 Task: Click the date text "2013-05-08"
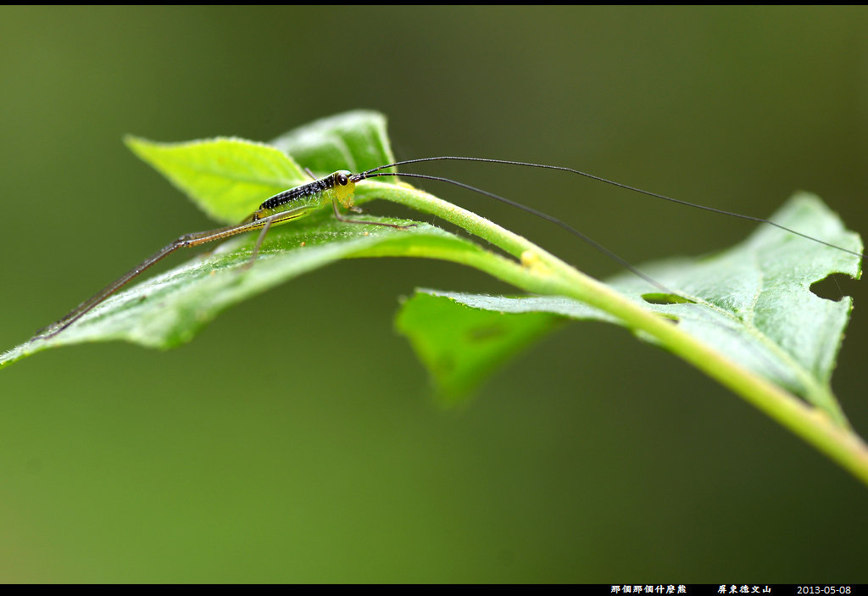point(824,590)
